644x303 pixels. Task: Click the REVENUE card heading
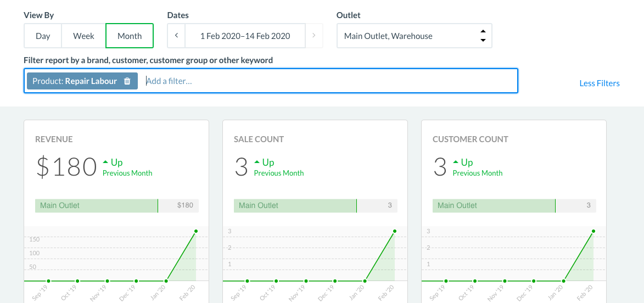pyautogui.click(x=54, y=139)
